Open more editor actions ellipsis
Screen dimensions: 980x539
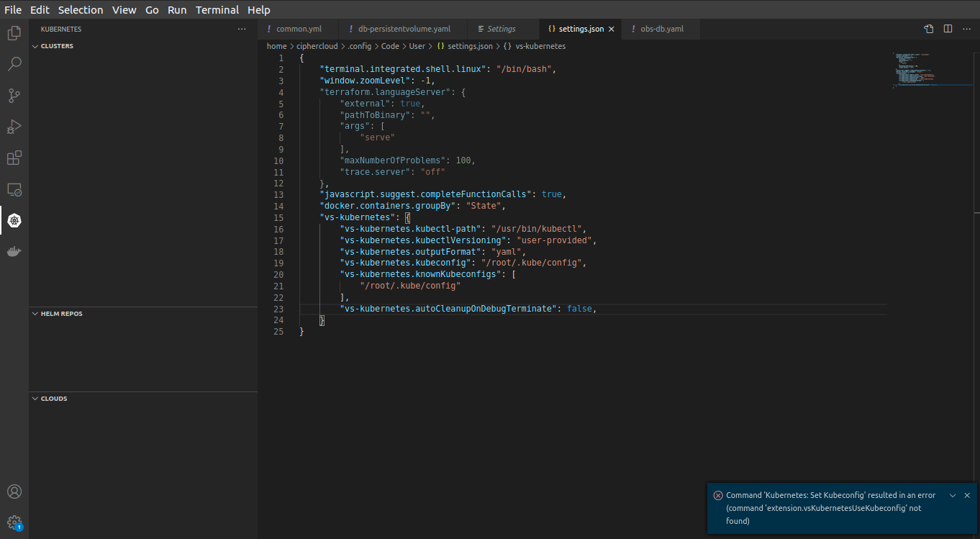(967, 29)
